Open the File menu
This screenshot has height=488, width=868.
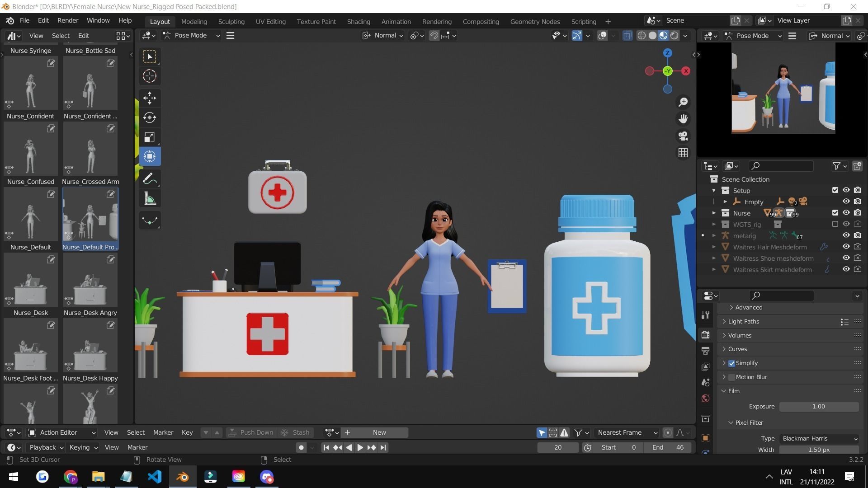click(24, 21)
